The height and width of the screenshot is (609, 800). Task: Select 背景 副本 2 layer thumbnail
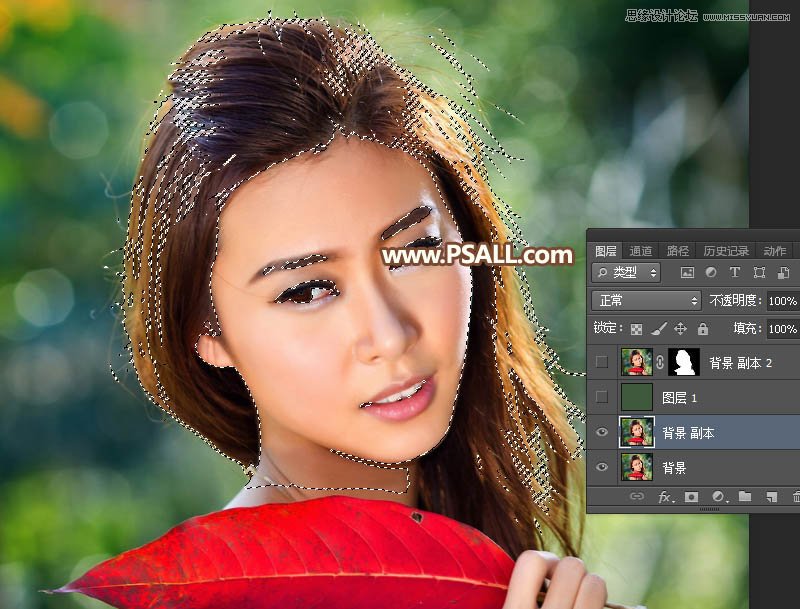[x=636, y=362]
